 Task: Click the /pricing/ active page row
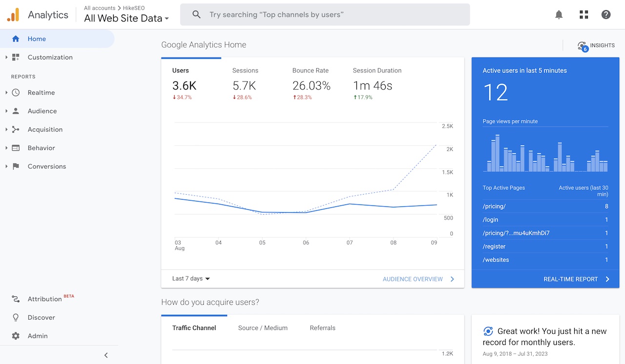click(545, 206)
